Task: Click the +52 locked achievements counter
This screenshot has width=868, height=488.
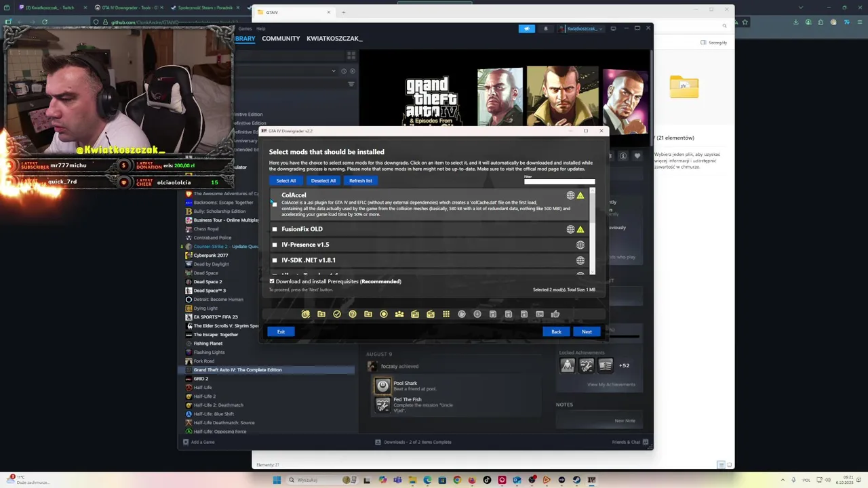Action: (624, 365)
